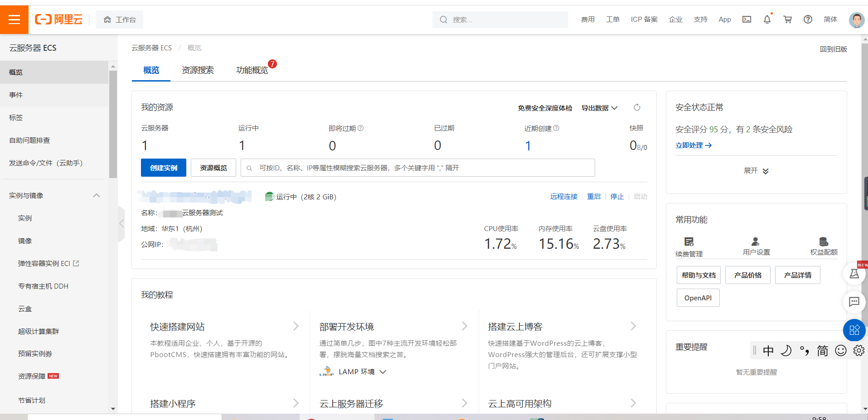Open the 弹性容器实例 ECI external link icon
The height and width of the screenshot is (420, 868).
(76, 263)
